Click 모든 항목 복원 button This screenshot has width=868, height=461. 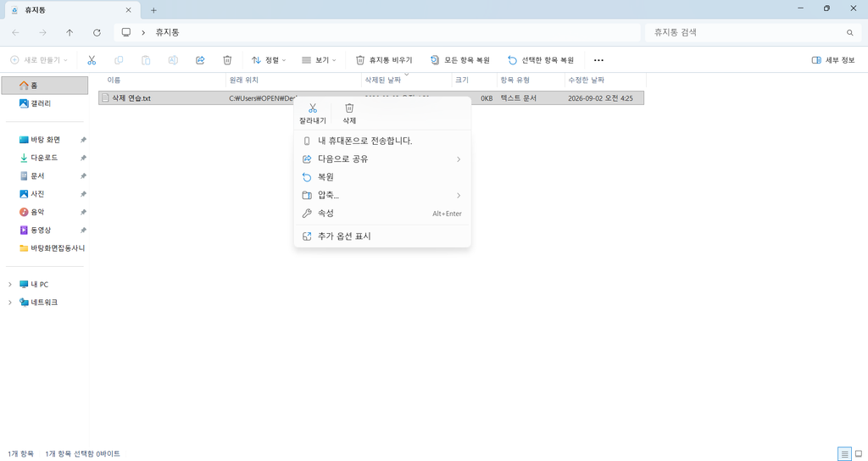click(x=460, y=60)
